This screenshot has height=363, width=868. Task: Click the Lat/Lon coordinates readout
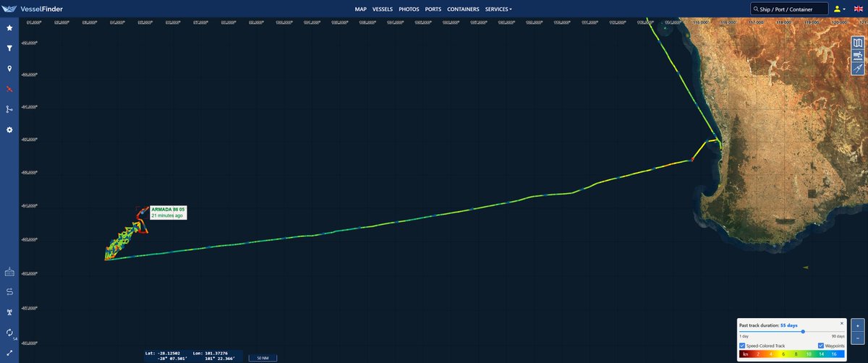point(193,356)
